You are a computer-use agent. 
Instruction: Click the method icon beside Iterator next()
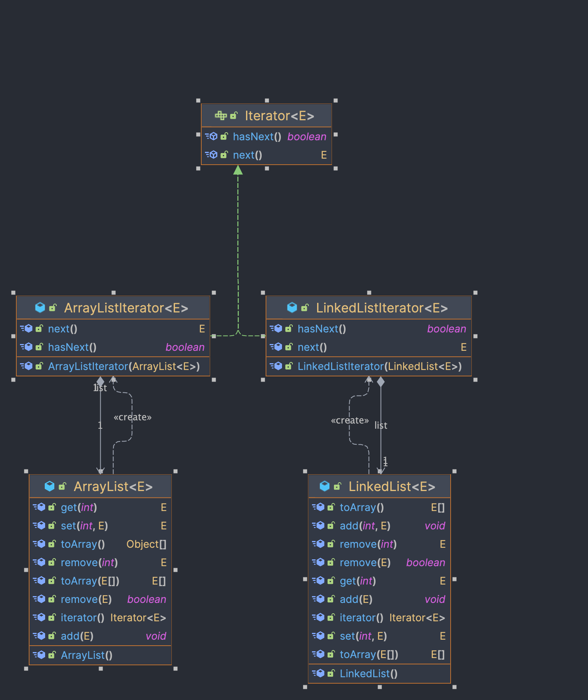point(211,155)
